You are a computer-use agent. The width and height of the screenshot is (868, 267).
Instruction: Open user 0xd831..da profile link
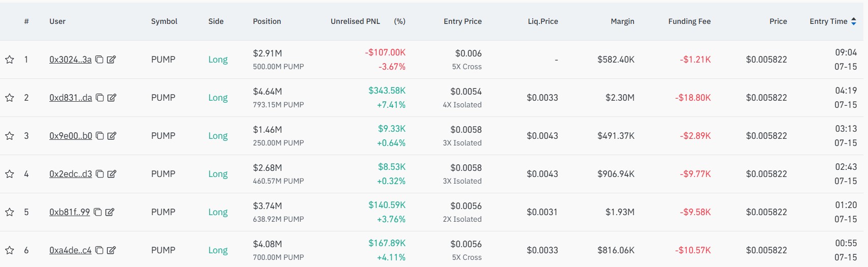click(71, 98)
